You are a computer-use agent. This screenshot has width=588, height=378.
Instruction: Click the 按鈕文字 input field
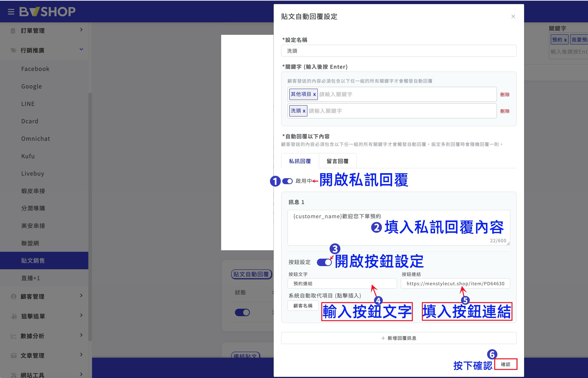[x=342, y=283]
